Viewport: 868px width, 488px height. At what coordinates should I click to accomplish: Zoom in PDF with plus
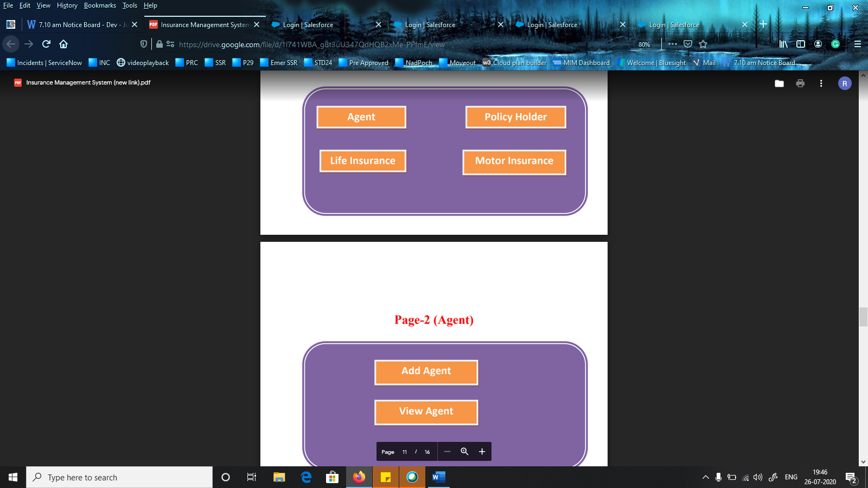pos(482,452)
